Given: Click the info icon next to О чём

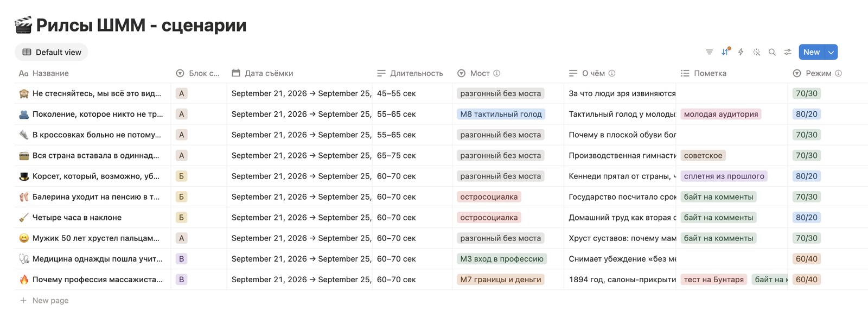Looking at the screenshot, I should point(612,73).
